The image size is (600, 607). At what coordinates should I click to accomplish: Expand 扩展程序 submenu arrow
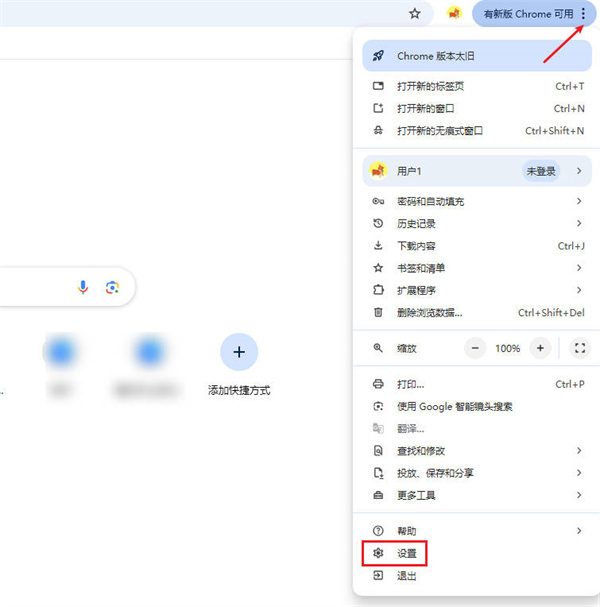point(579,290)
